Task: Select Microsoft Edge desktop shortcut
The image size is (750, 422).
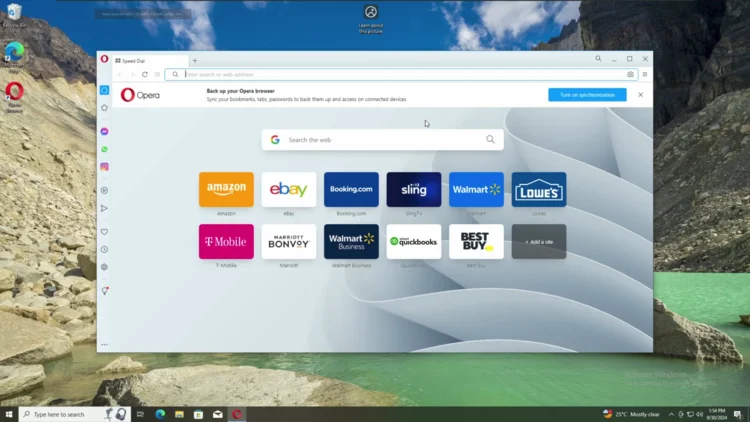Action: [x=14, y=57]
